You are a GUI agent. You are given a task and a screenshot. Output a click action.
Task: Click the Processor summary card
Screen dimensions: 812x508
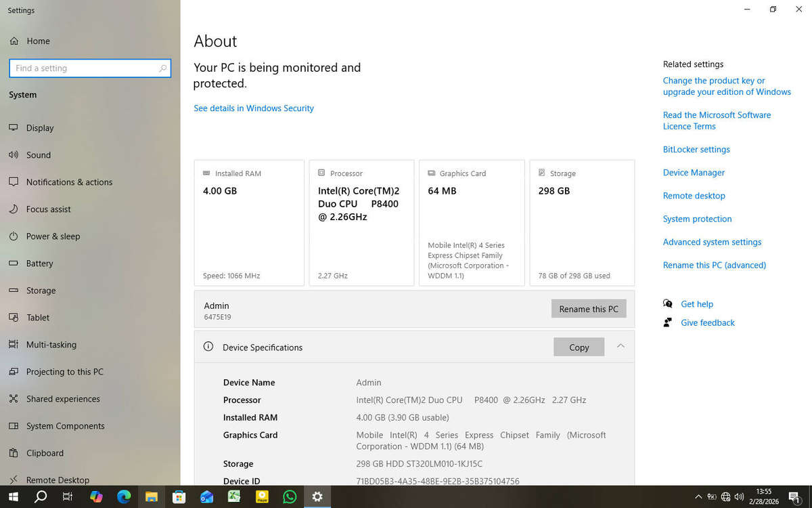tap(361, 223)
